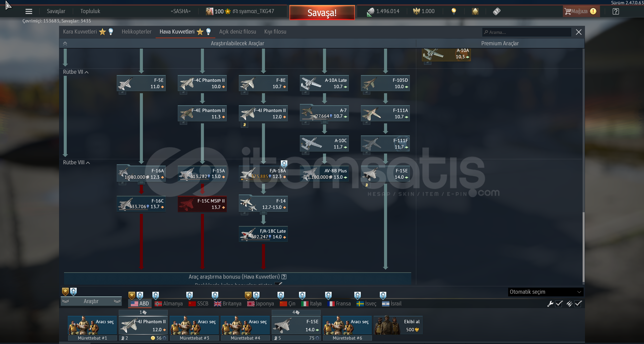Open the Golden Eagles balance of 1.000
644x344 pixels.
[424, 11]
